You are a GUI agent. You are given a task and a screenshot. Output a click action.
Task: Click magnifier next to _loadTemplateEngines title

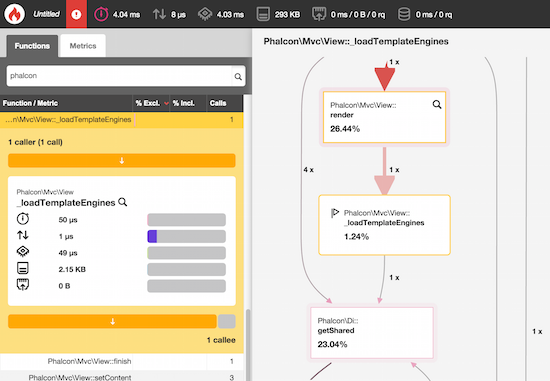coord(123,202)
